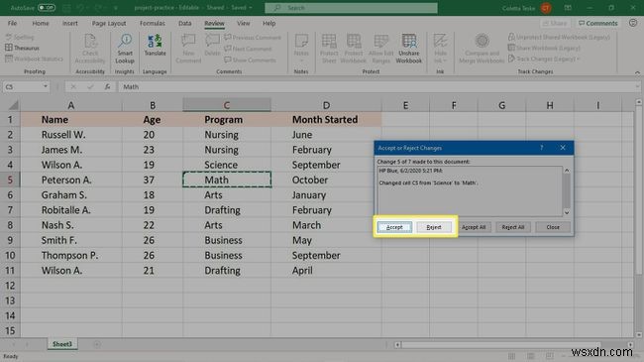Image resolution: width=644 pixels, height=362 pixels.
Task: Reject the current tracked change
Action: (x=434, y=227)
